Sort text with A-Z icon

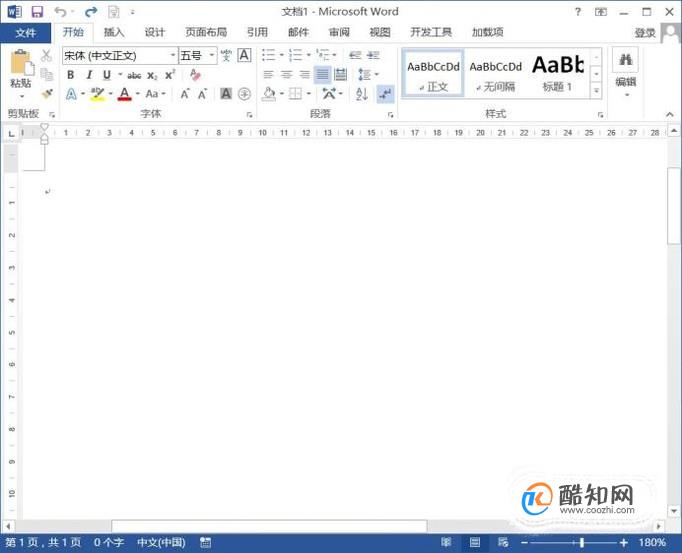[x=362, y=94]
